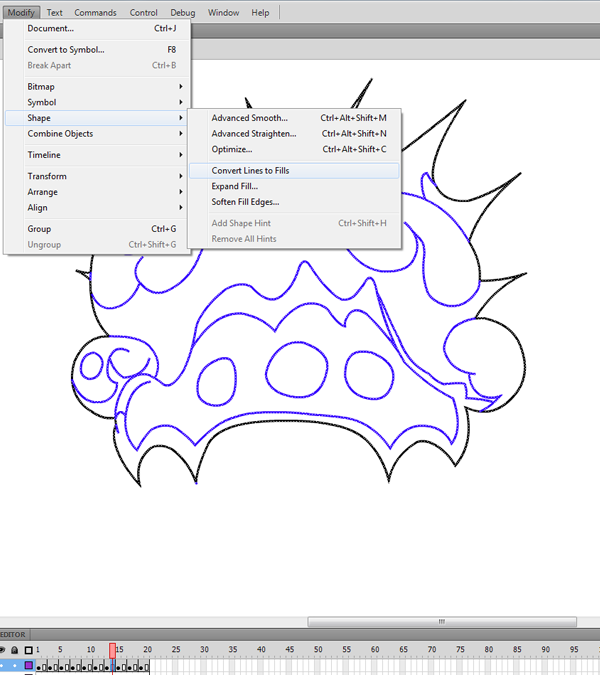Toggle show all layers as outlines icon
Screen dimensions: 600x675
pyautogui.click(x=28, y=650)
